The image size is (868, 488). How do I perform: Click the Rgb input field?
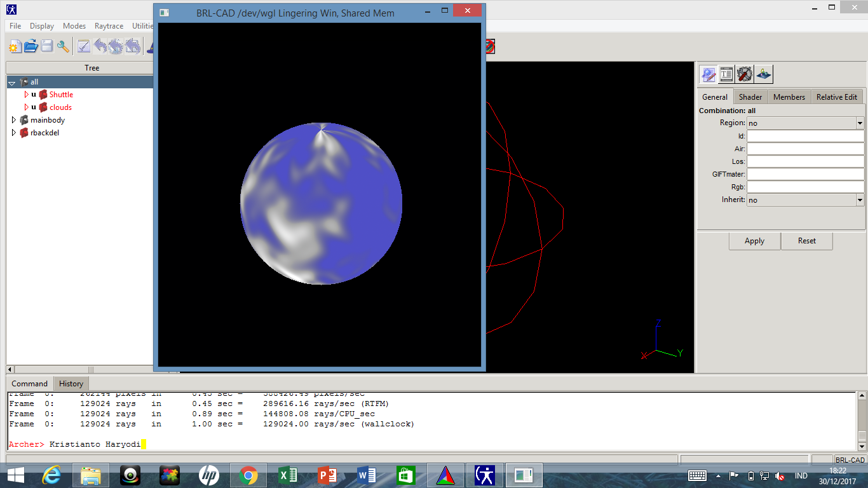point(806,187)
